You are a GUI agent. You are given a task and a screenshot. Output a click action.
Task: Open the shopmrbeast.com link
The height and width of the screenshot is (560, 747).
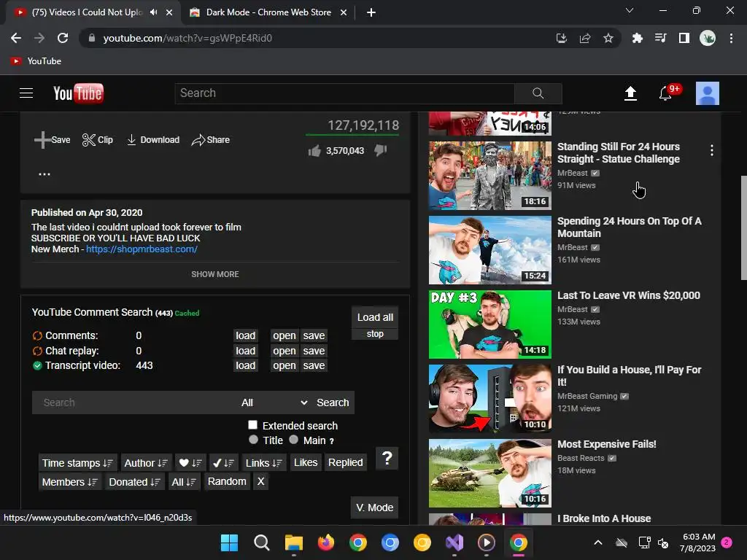(142, 249)
